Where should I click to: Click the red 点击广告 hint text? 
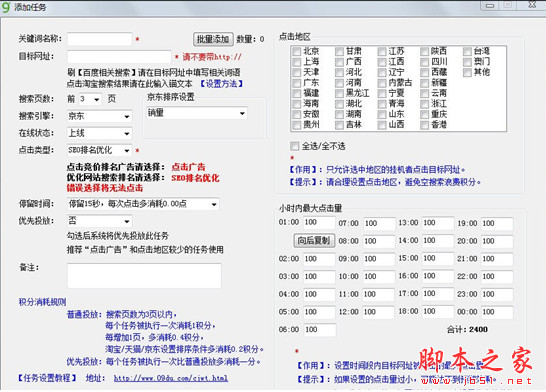188,167
